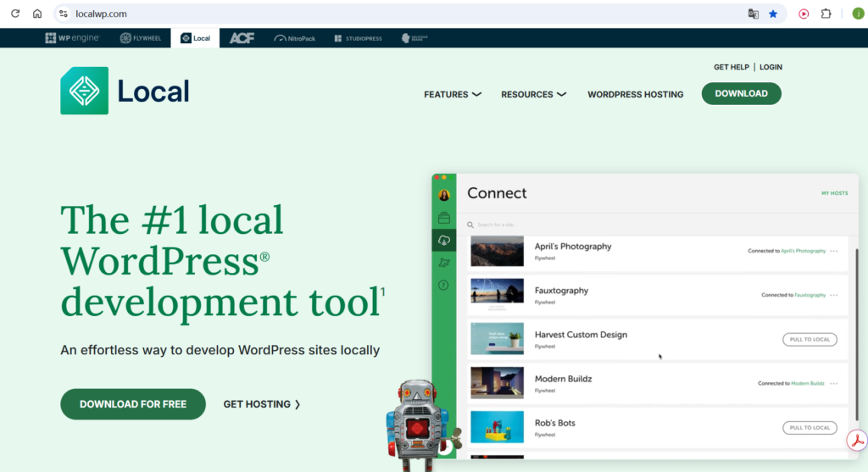The height and width of the screenshot is (472, 868).
Task: Open the sites briefcase icon in sidebar
Action: coord(444,218)
